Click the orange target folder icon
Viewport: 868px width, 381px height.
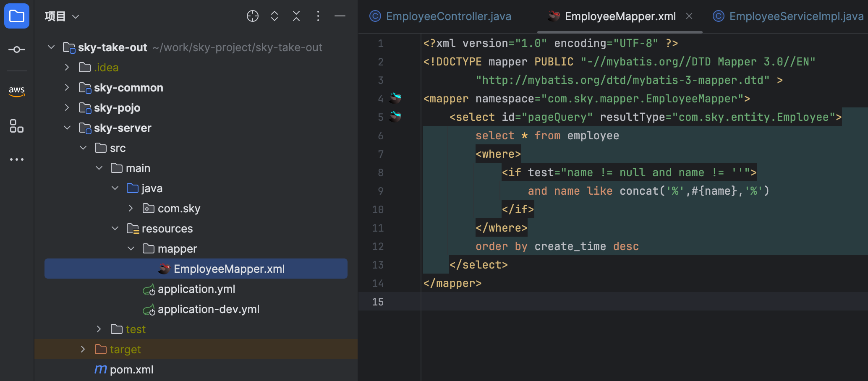pyautogui.click(x=101, y=349)
